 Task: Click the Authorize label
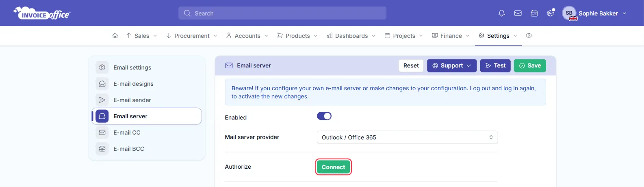click(x=238, y=167)
